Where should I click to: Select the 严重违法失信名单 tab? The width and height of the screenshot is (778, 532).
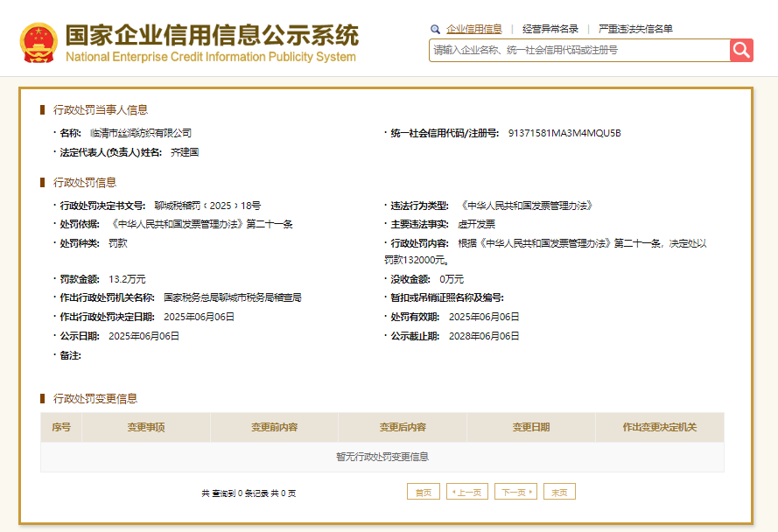pyautogui.click(x=635, y=29)
